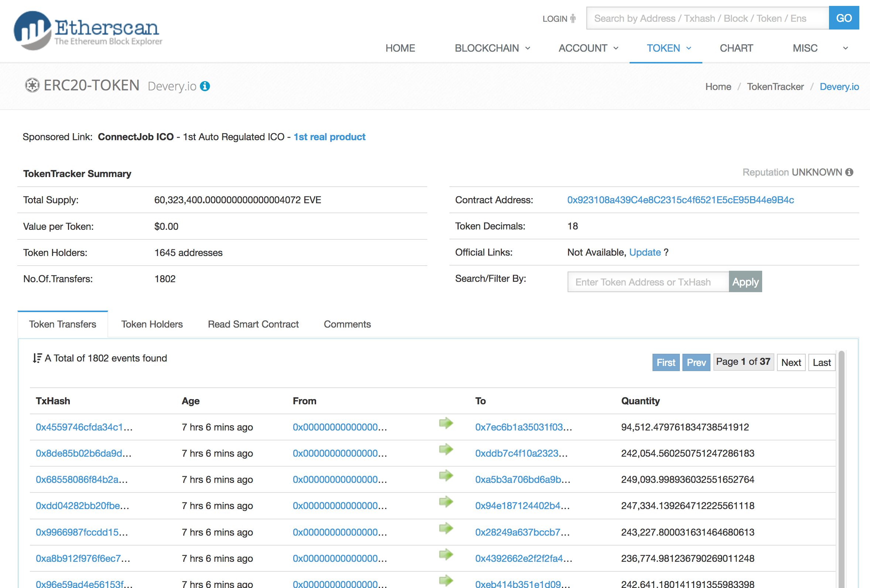
Task: Expand the MISC menu chevron
Action: click(x=845, y=48)
